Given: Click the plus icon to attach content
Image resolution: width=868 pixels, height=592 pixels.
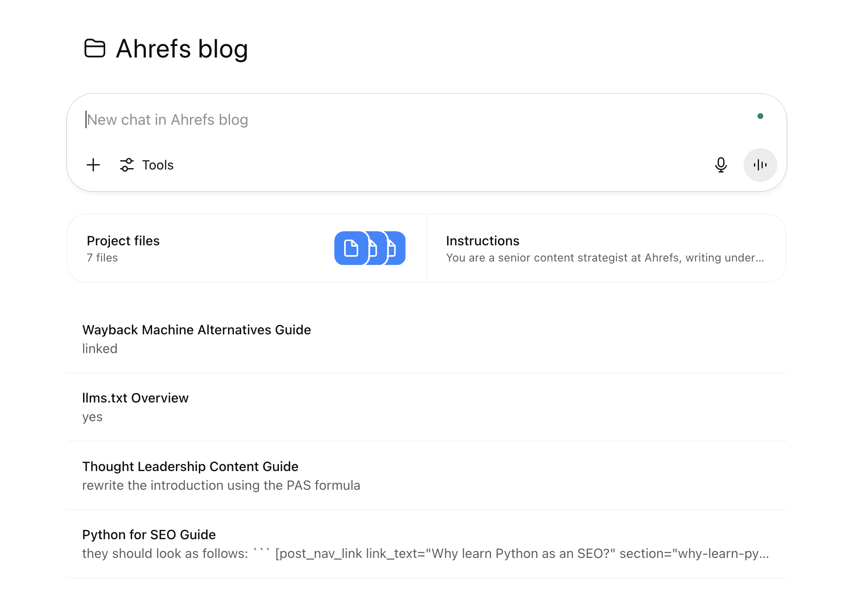Looking at the screenshot, I should pos(93,165).
